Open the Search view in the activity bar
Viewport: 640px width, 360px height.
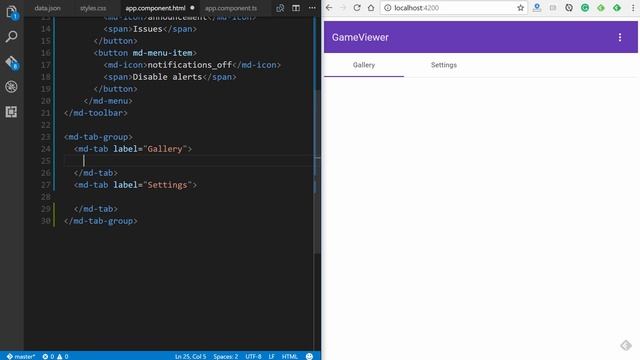(x=11, y=37)
